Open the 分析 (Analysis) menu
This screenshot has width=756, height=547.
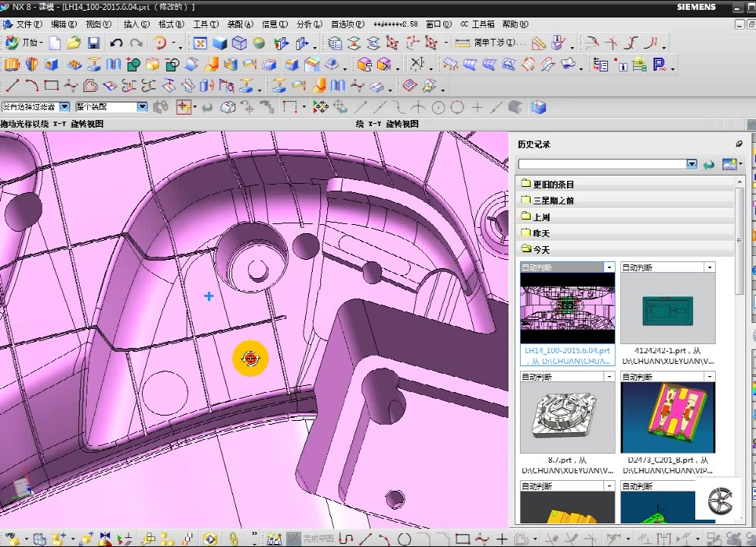[x=307, y=24]
